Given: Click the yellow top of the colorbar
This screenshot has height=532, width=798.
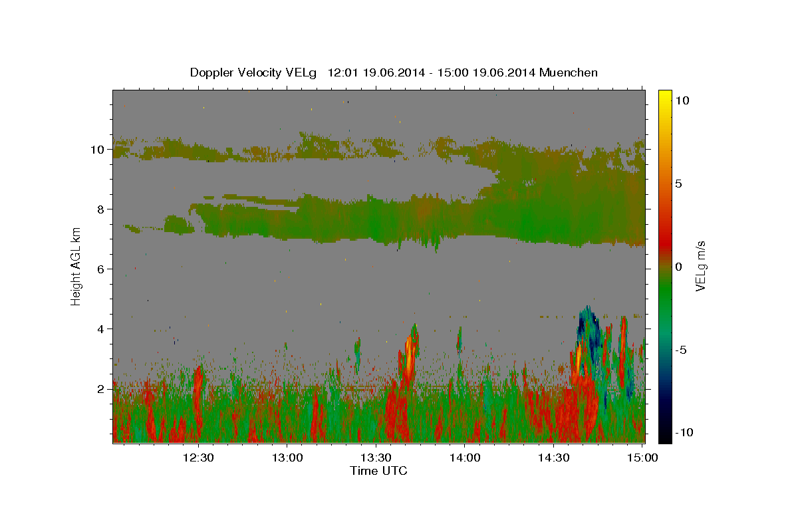Looking at the screenshot, I should (x=665, y=96).
